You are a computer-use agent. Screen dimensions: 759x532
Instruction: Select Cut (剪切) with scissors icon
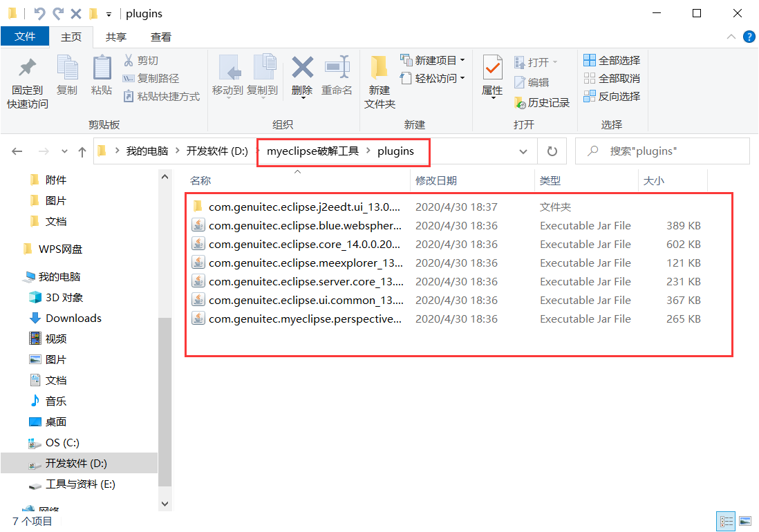[x=141, y=61]
